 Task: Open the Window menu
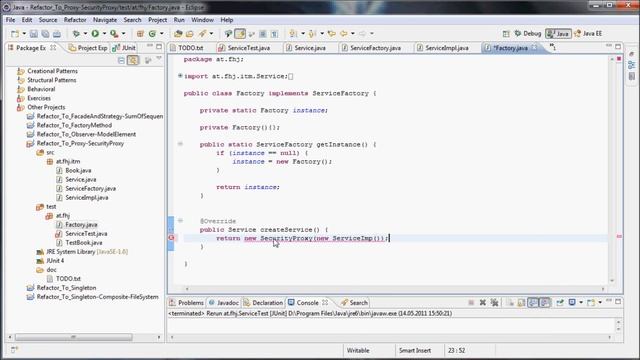point(202,20)
